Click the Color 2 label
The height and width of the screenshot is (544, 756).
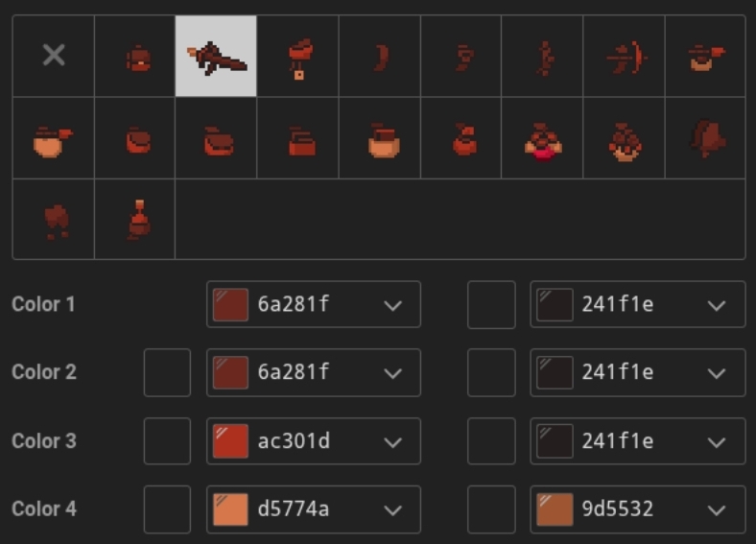click(x=44, y=372)
